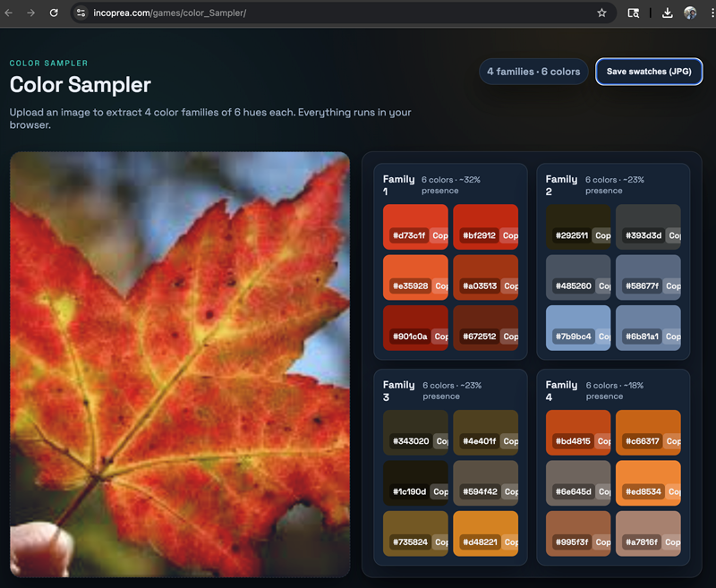Open site information icon in address bar
The height and width of the screenshot is (588, 716).
coord(81,13)
